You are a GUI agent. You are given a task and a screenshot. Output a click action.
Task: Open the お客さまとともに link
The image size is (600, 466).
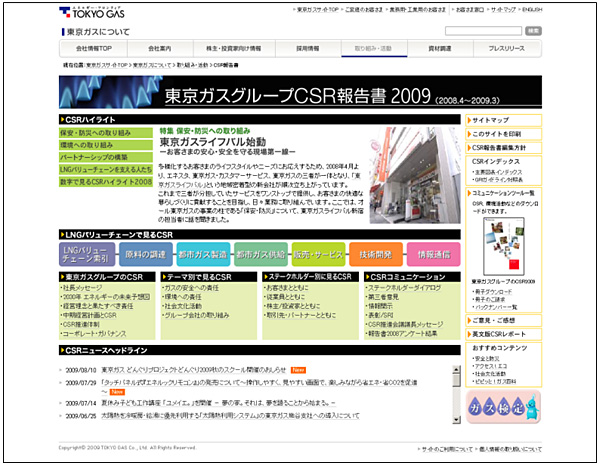(287, 288)
